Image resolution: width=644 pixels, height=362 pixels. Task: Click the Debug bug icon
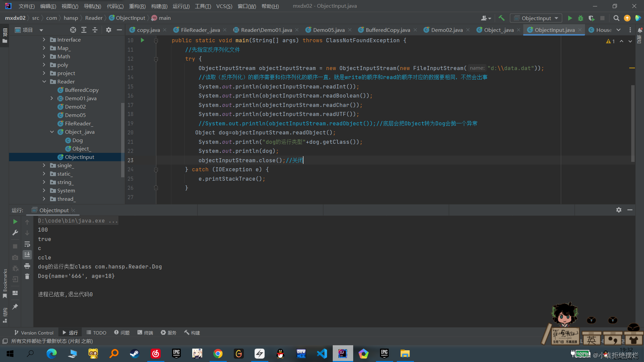click(x=581, y=18)
